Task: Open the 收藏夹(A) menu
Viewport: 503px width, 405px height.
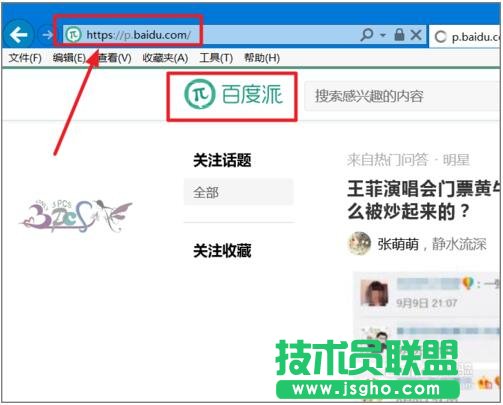Action: 165,58
